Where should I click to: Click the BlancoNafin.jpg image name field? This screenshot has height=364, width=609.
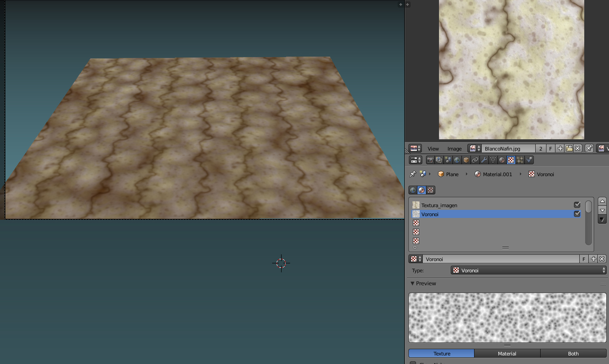[x=509, y=148]
